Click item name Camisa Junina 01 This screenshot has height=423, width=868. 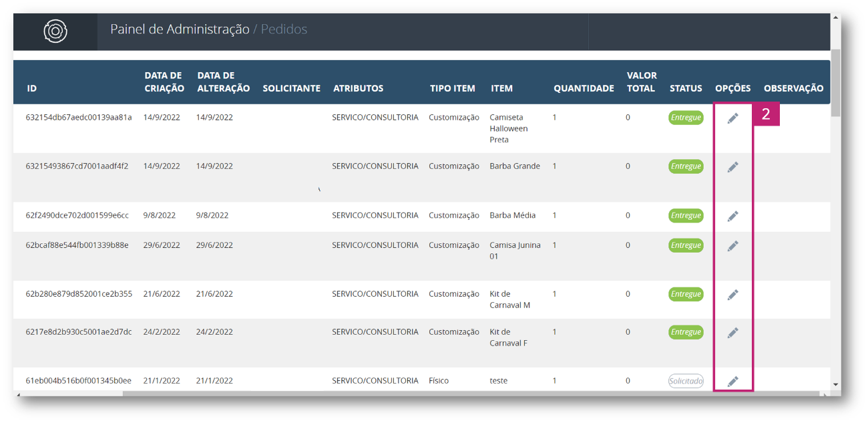(515, 251)
